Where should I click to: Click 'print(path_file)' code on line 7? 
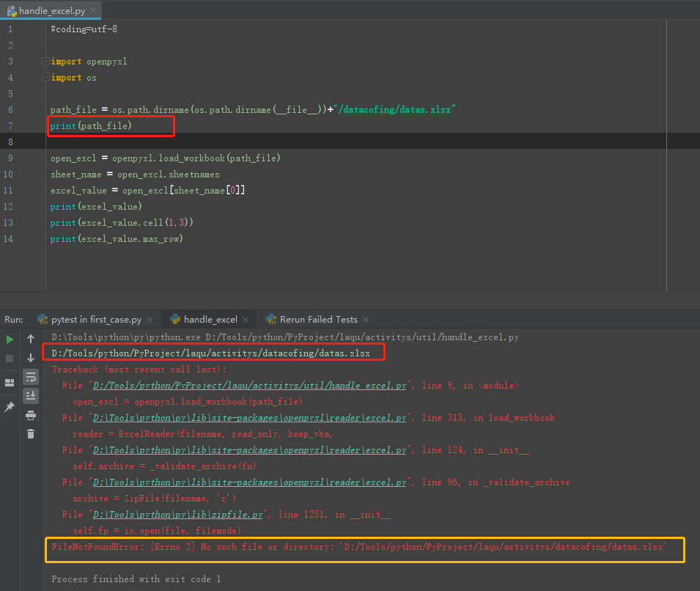(x=91, y=126)
